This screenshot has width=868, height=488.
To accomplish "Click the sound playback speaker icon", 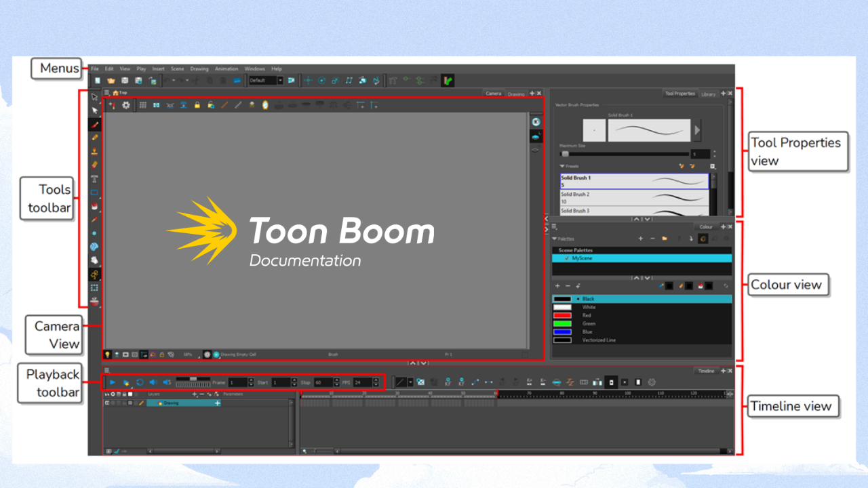I will tap(153, 382).
